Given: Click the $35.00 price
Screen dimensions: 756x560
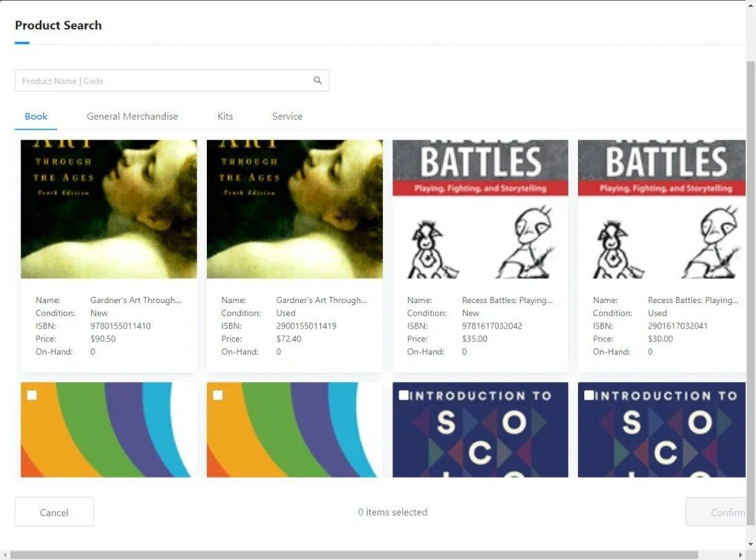Looking at the screenshot, I should pyautogui.click(x=474, y=339).
